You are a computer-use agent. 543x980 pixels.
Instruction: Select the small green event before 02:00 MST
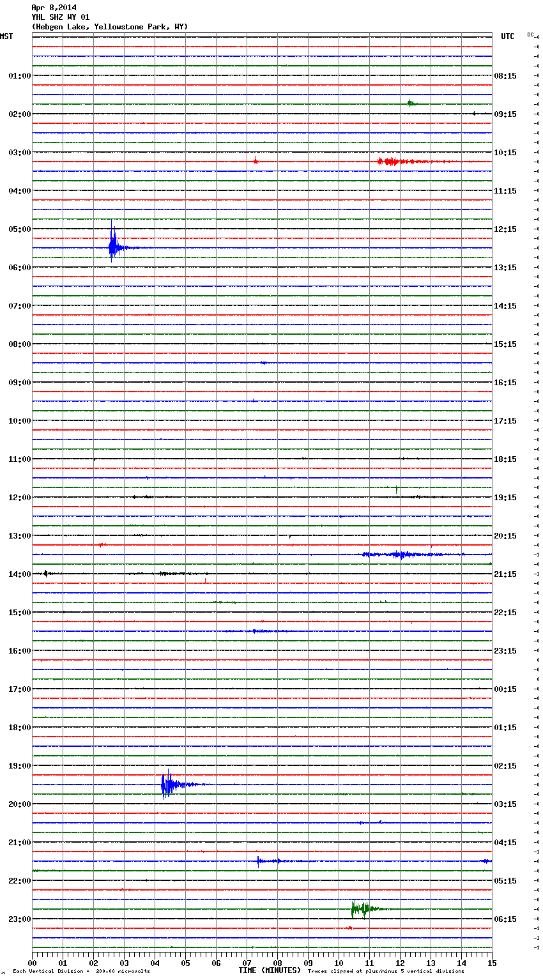412,103
